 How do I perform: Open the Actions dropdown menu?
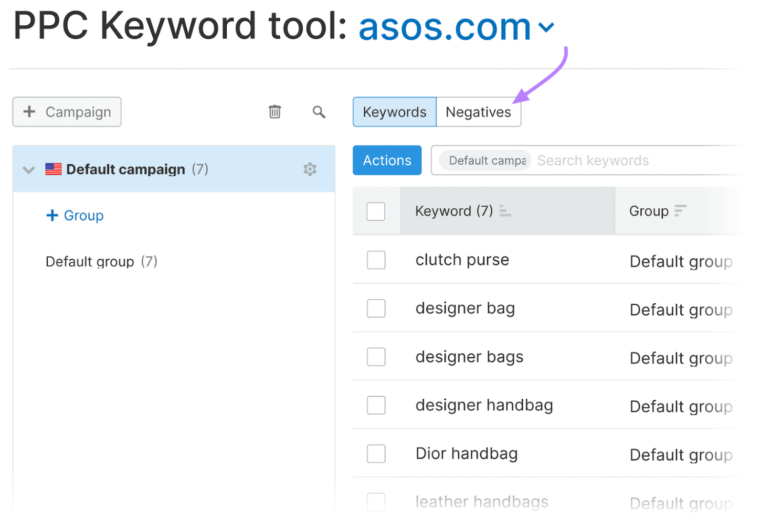click(387, 161)
